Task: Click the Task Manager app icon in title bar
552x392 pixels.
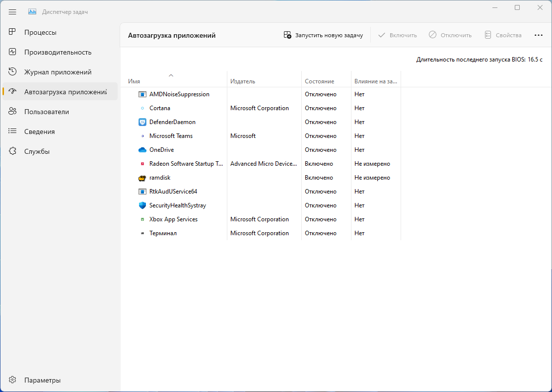Action: tap(32, 12)
